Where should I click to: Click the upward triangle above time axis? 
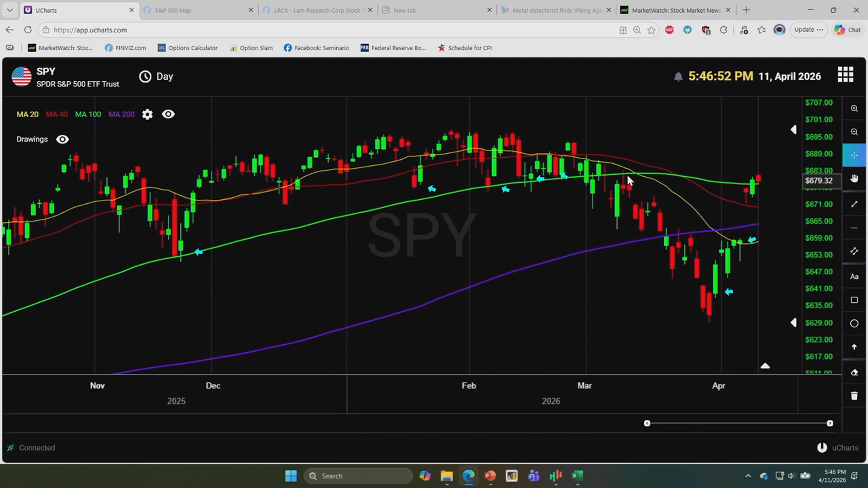pos(765,366)
